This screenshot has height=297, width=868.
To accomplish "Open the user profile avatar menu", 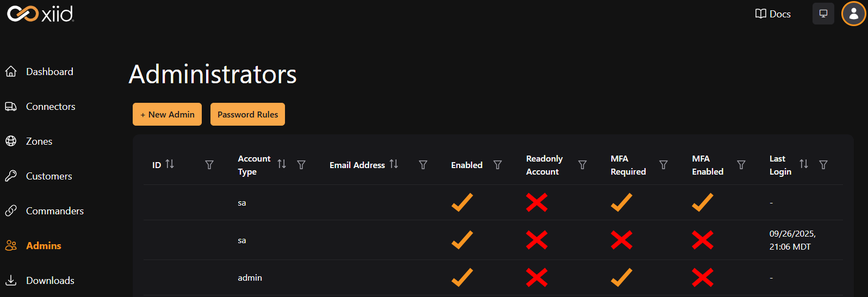I will pyautogui.click(x=853, y=14).
